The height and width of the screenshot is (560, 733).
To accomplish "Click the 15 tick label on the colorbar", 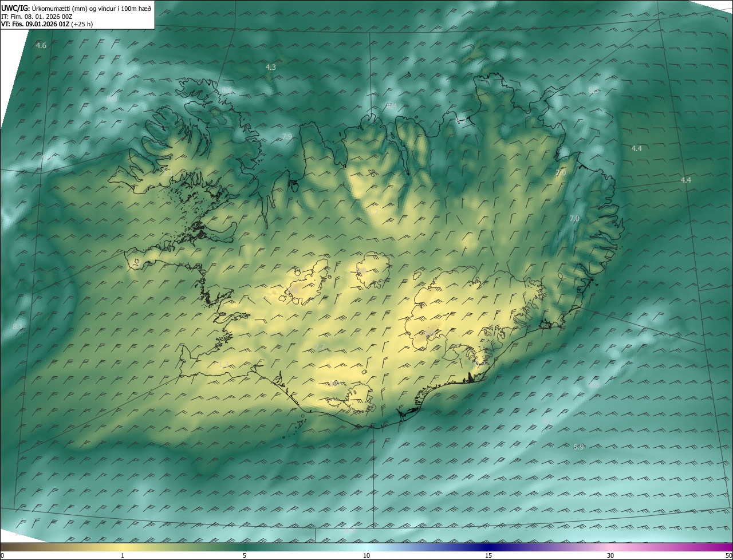I will [488, 555].
